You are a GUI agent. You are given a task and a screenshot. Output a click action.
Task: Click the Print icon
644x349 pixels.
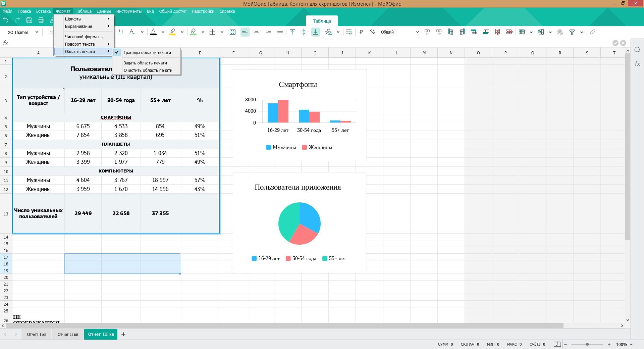coord(41,20)
